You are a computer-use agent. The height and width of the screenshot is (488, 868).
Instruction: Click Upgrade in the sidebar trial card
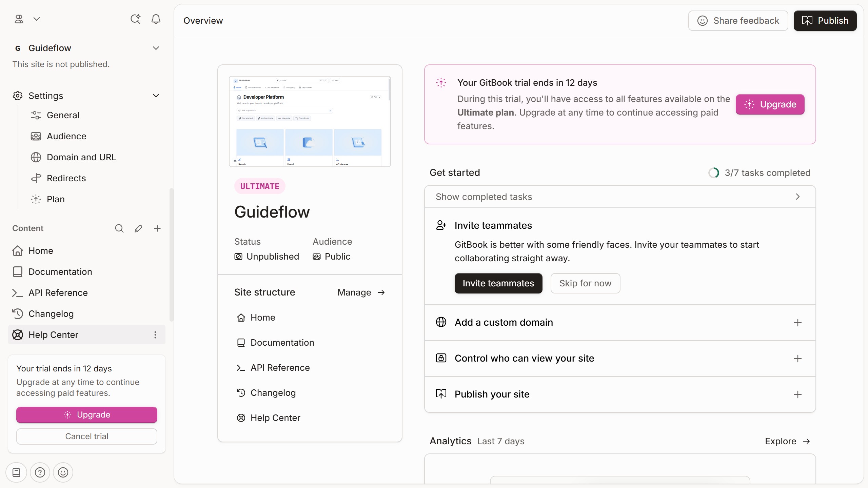(87, 415)
